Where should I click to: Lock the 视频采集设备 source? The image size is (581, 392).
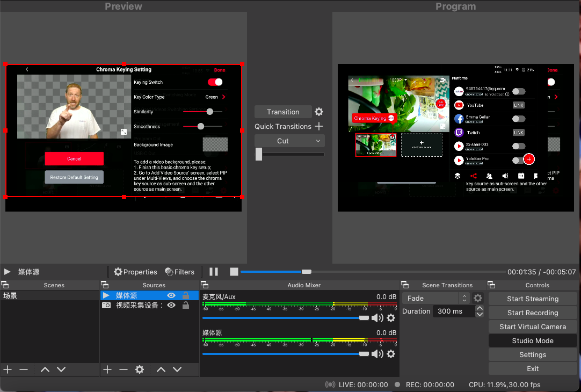click(186, 306)
